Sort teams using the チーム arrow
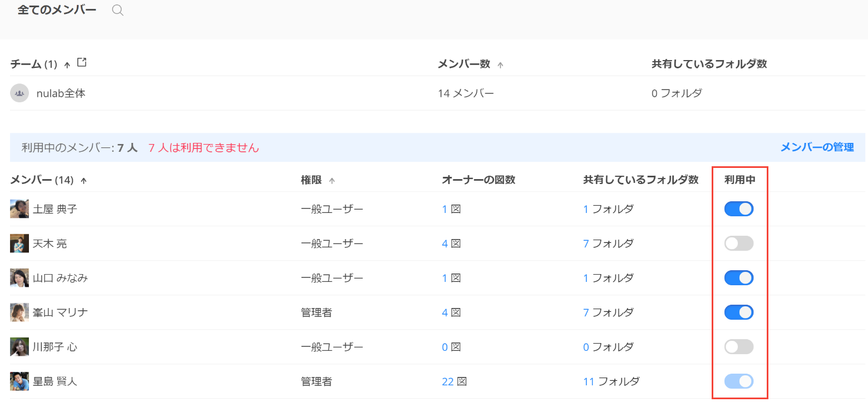The image size is (868, 402). click(x=67, y=65)
